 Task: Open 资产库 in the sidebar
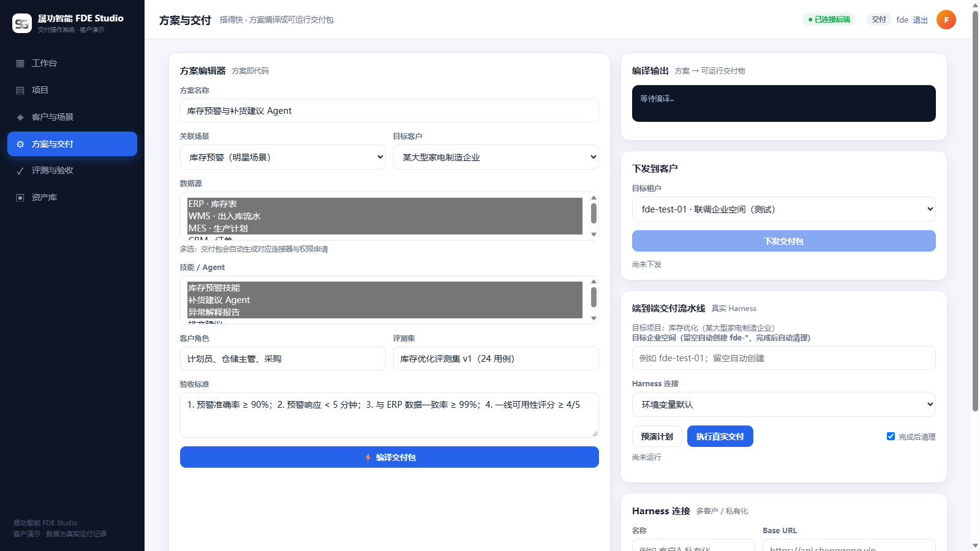72,198
